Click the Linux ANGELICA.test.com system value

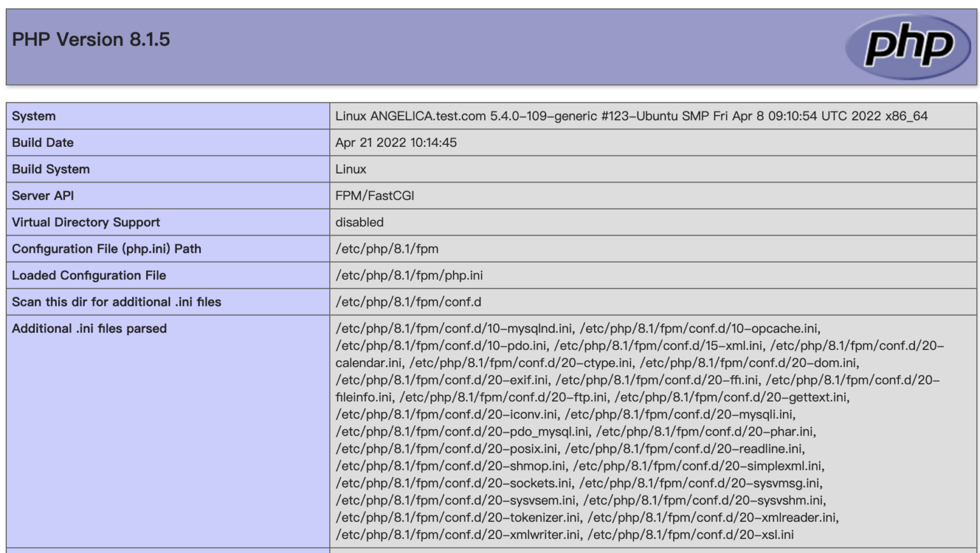point(631,116)
